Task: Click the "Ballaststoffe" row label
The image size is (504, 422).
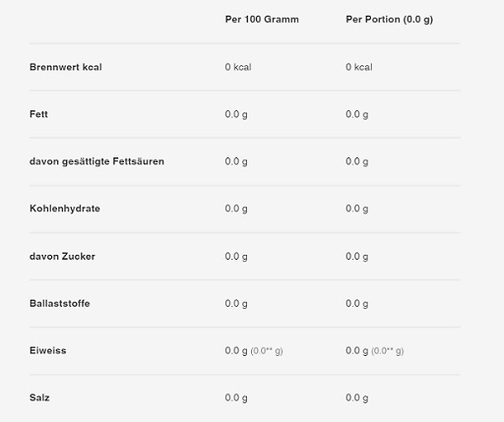Action: point(60,303)
